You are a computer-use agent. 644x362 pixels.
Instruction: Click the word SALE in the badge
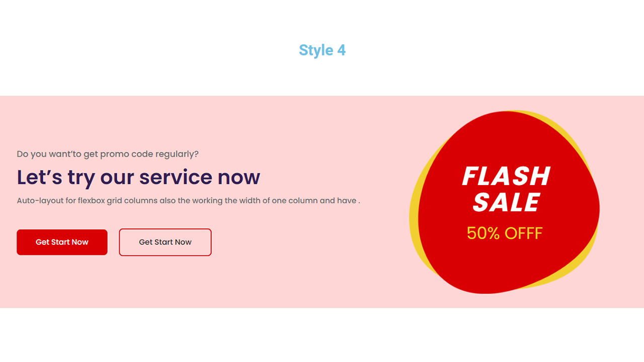(506, 203)
